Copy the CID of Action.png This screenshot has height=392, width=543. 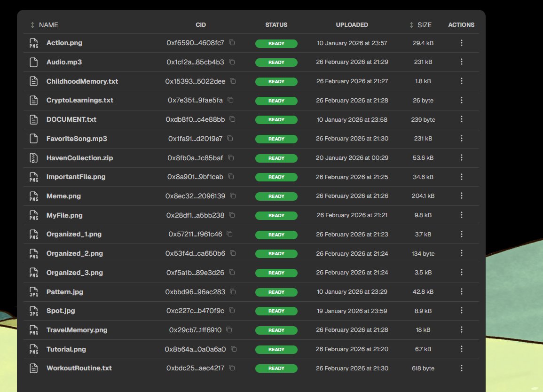232,43
